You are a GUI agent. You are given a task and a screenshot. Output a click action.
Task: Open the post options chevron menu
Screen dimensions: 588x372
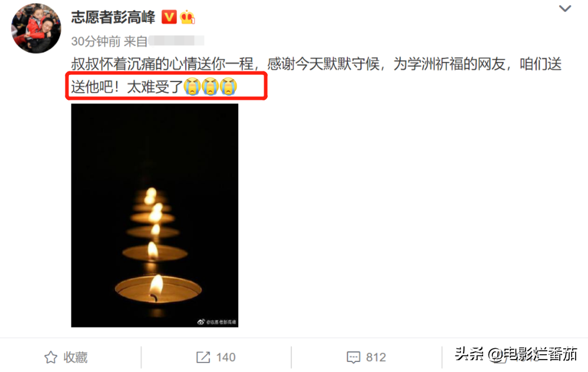(565, 9)
